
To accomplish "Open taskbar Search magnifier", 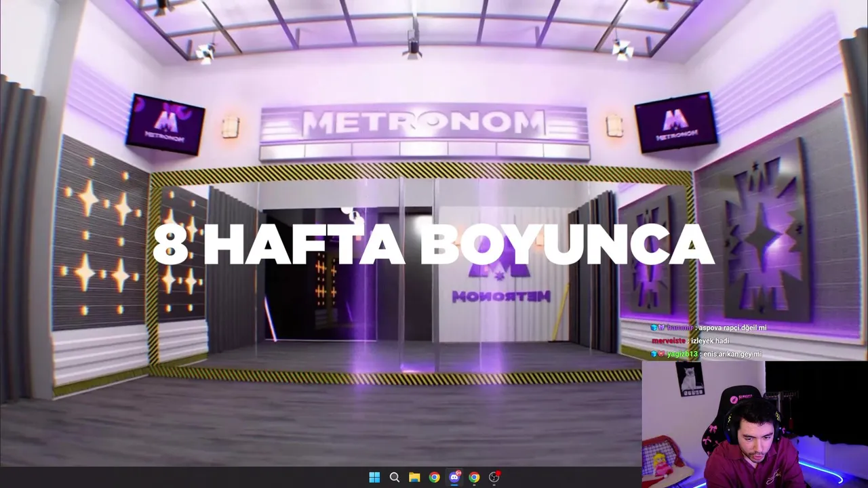I will 395,477.
